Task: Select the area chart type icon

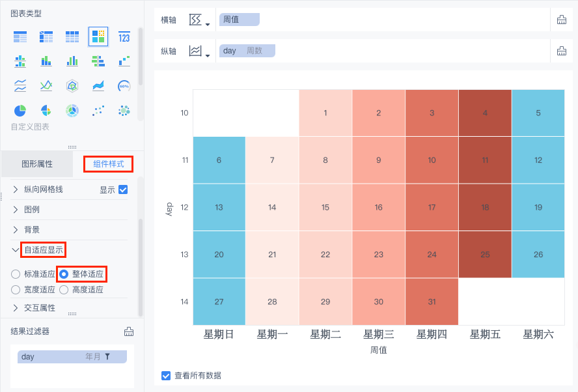Action: pyautogui.click(x=98, y=86)
